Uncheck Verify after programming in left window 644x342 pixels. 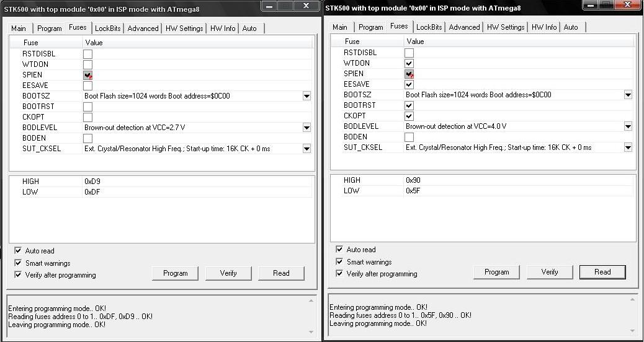coord(18,274)
